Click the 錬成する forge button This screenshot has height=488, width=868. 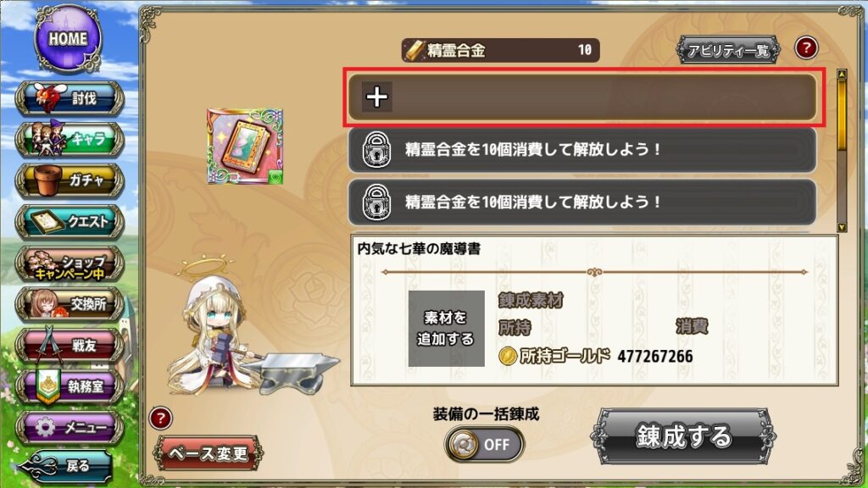[x=684, y=436]
